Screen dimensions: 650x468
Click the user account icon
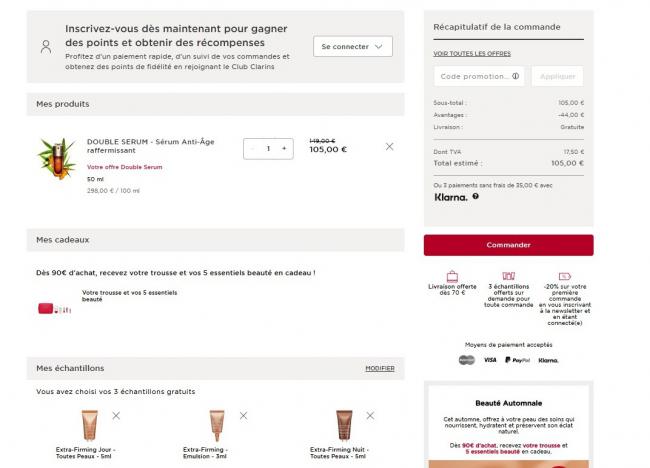click(46, 47)
